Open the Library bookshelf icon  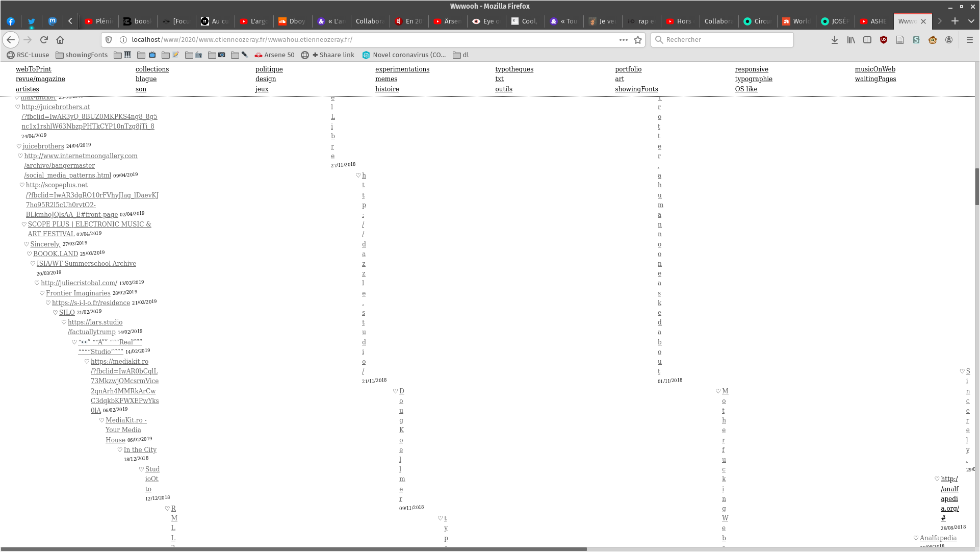(x=851, y=40)
